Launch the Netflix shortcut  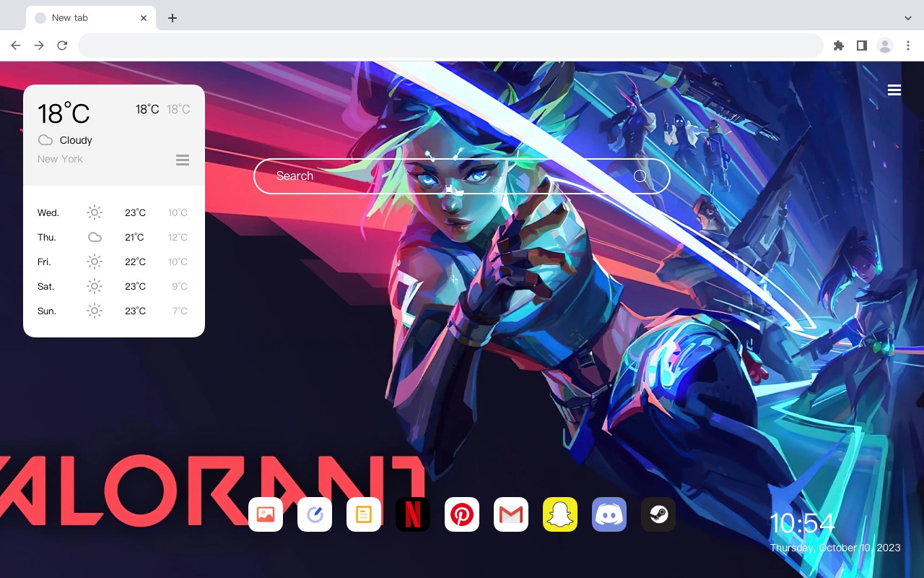[413, 514]
